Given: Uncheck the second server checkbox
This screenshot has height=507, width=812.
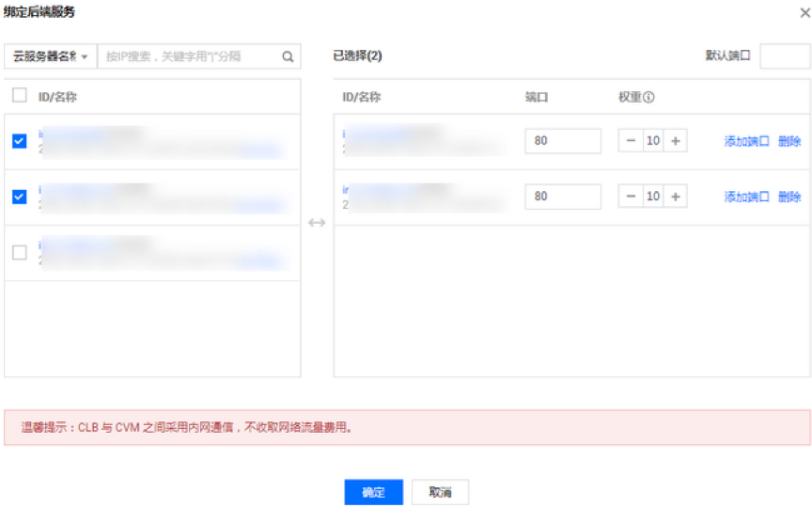Looking at the screenshot, I should pyautogui.click(x=20, y=197).
